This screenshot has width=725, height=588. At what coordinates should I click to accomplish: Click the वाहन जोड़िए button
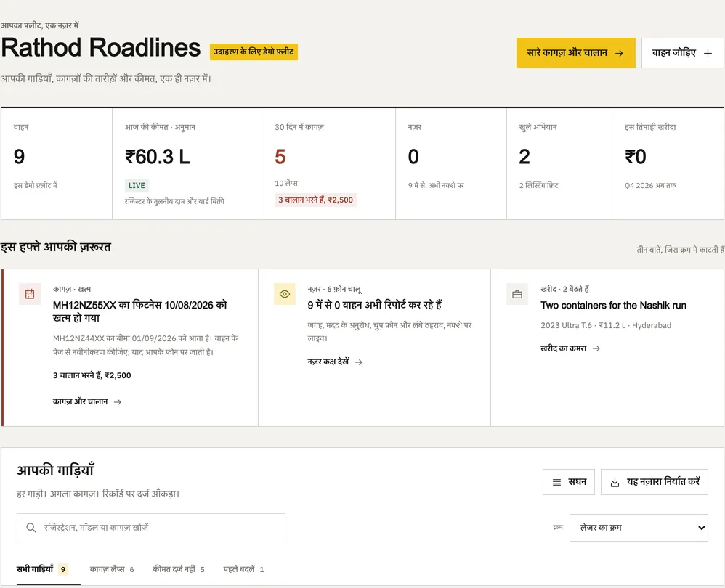point(682,53)
